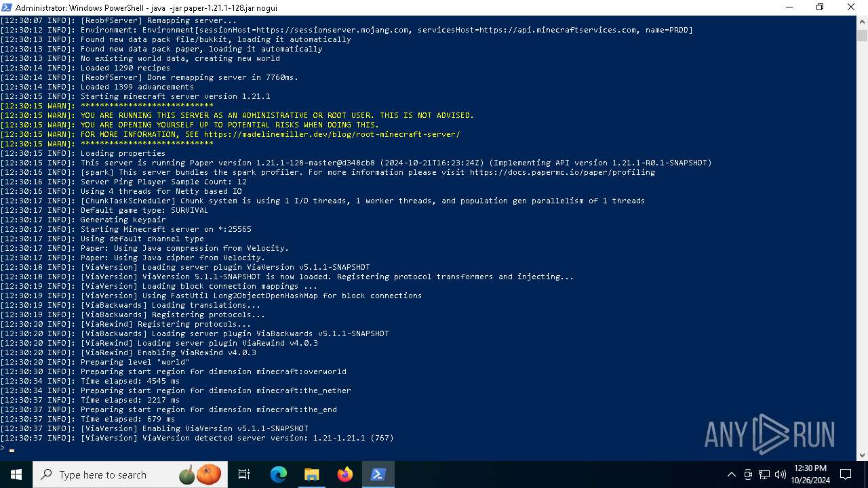Click the command prompt cursor line

pos(8,448)
